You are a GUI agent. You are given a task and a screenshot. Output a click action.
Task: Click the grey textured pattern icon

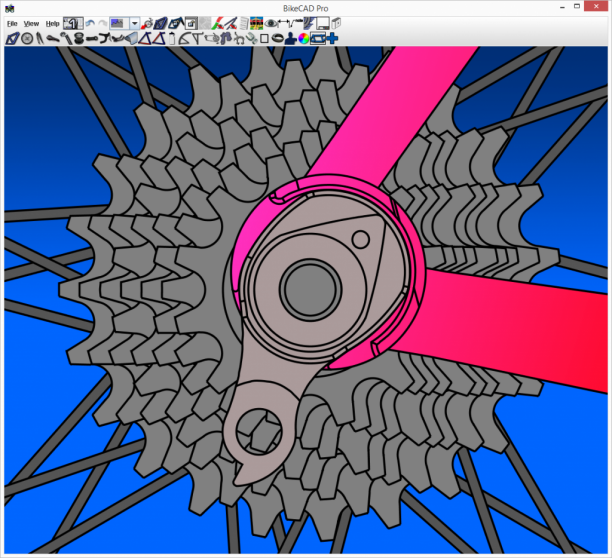(205, 23)
